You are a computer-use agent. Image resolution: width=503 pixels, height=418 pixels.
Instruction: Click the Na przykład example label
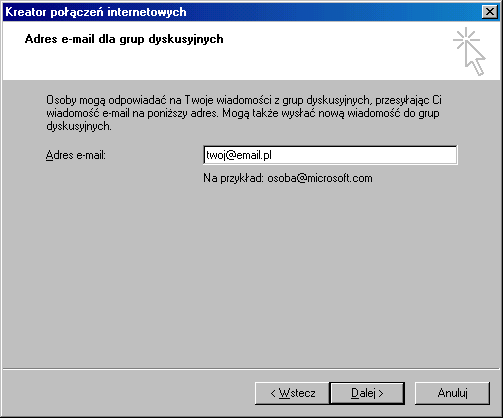(233, 178)
